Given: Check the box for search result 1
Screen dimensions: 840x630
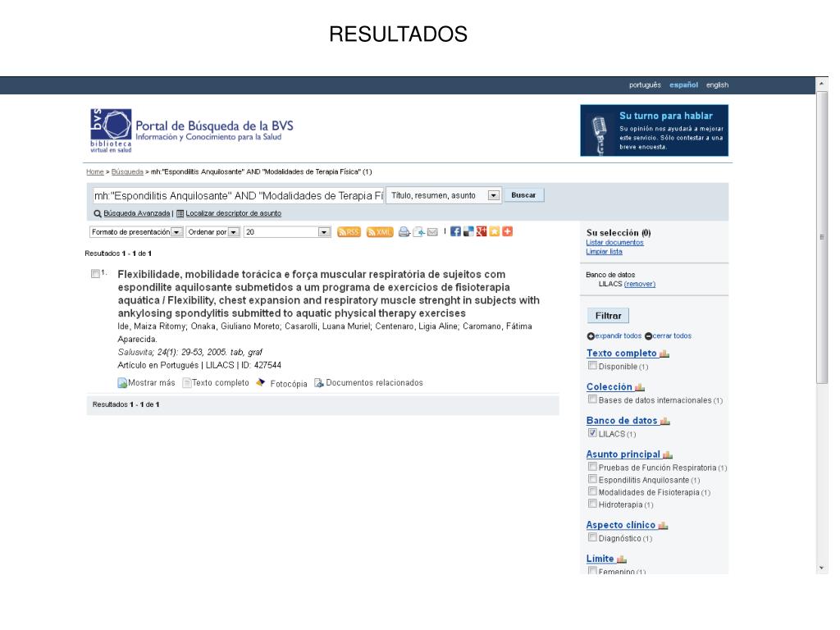Looking at the screenshot, I should pyautogui.click(x=95, y=274).
